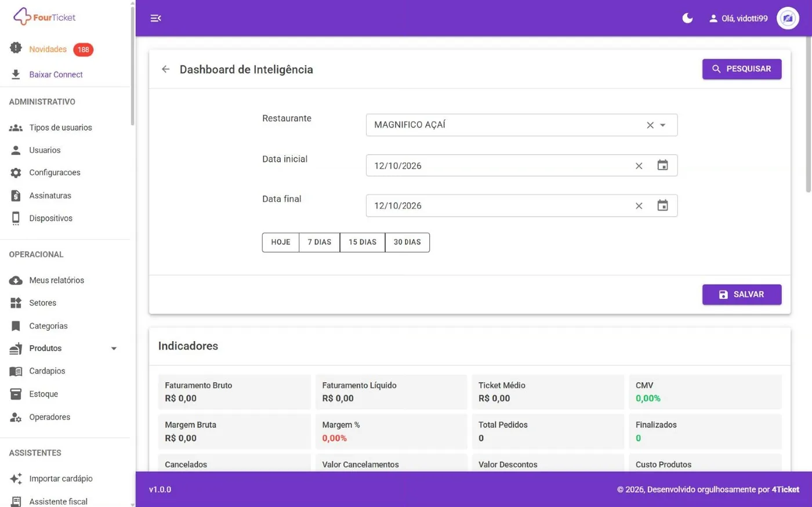The height and width of the screenshot is (507, 812).
Task: Open the Data inicial calendar picker
Action: tap(662, 165)
